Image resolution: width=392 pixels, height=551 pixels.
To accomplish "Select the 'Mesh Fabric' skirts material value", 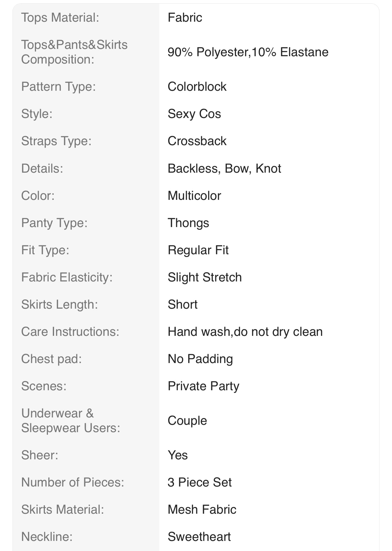I will tap(202, 509).
